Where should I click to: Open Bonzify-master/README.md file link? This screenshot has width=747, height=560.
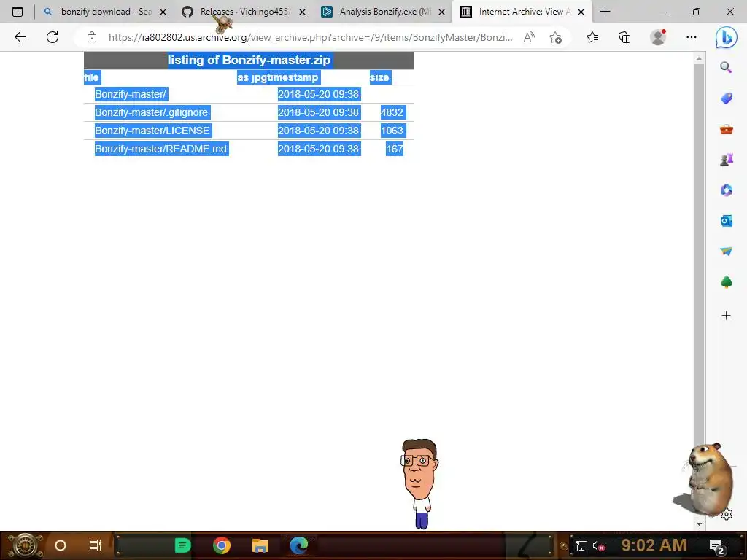pyautogui.click(x=161, y=149)
